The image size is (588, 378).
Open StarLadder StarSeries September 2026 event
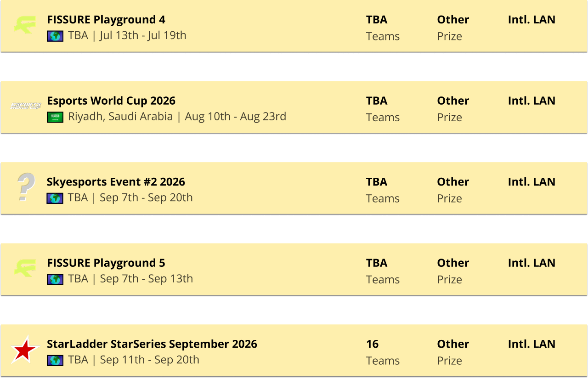[152, 344]
